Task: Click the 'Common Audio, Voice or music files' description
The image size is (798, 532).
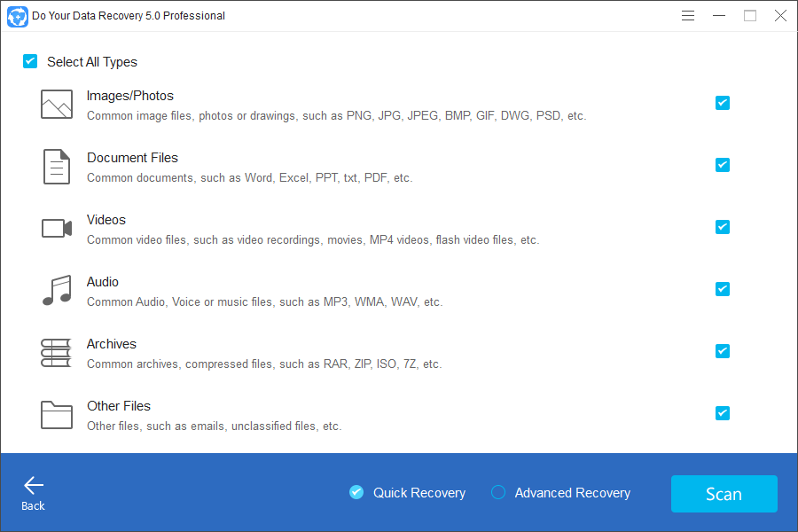Action: pyautogui.click(x=264, y=302)
